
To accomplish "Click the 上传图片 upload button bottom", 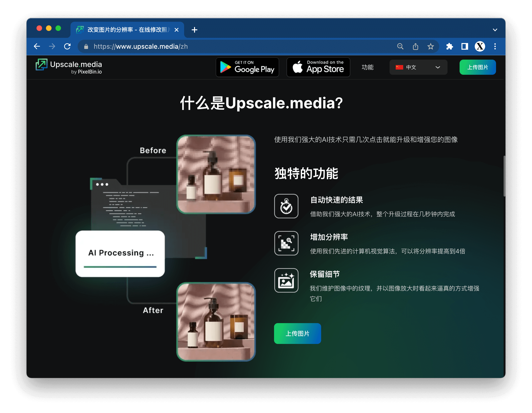I will pos(299,333).
